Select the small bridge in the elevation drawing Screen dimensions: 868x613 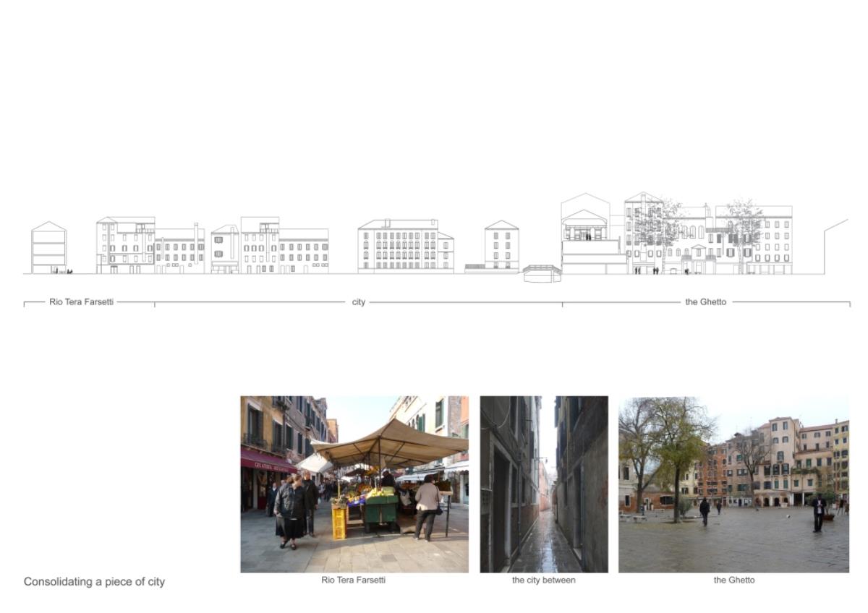pyautogui.click(x=542, y=273)
